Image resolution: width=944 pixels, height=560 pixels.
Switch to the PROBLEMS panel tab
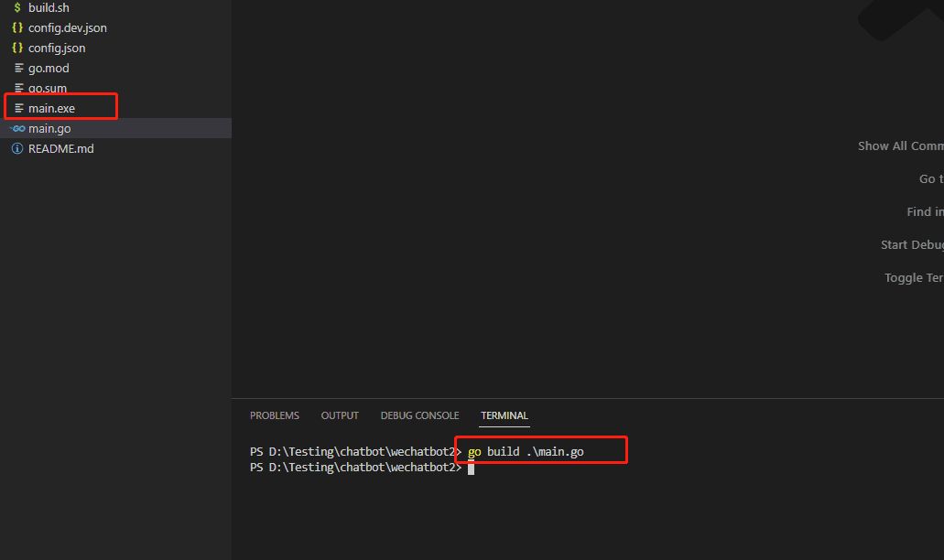[274, 415]
